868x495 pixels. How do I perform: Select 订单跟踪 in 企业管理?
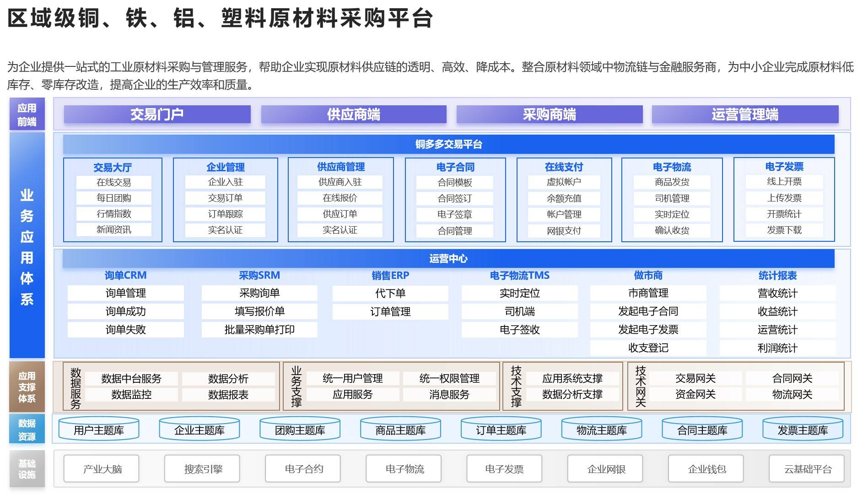[225, 214]
